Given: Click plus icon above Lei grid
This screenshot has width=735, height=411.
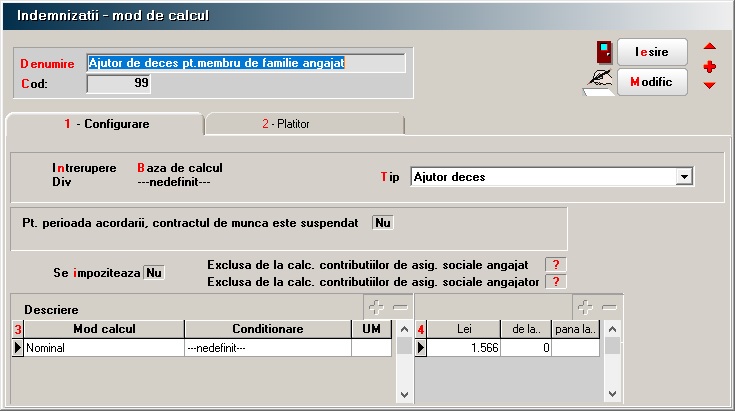Looking at the screenshot, I should click(585, 307).
